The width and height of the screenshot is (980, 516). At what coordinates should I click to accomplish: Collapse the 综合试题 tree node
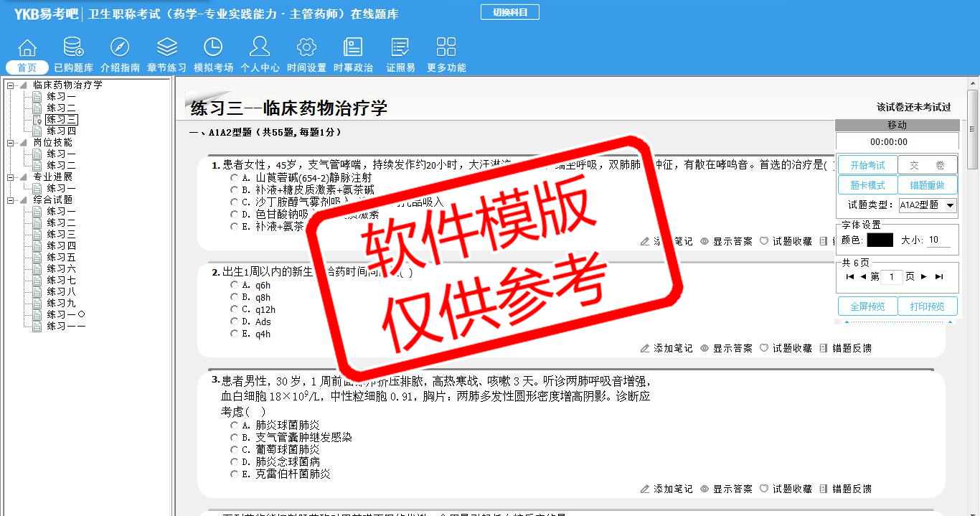click(11, 200)
